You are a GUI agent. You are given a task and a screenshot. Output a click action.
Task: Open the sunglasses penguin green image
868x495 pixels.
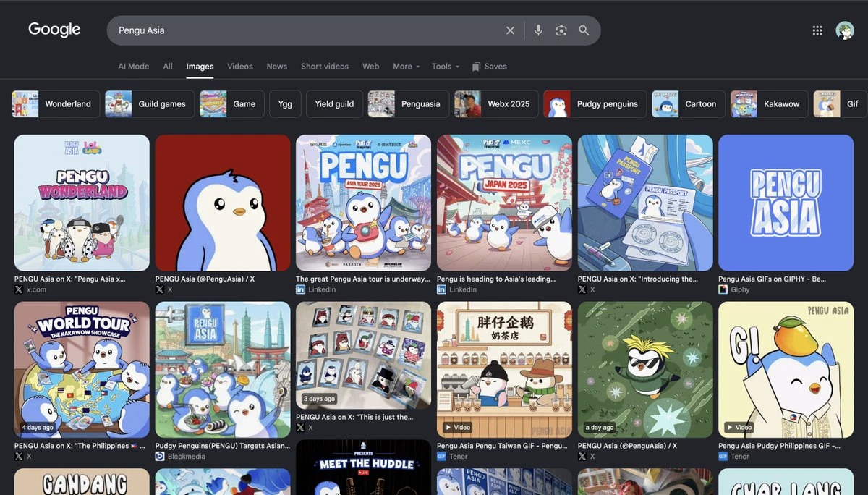645,370
